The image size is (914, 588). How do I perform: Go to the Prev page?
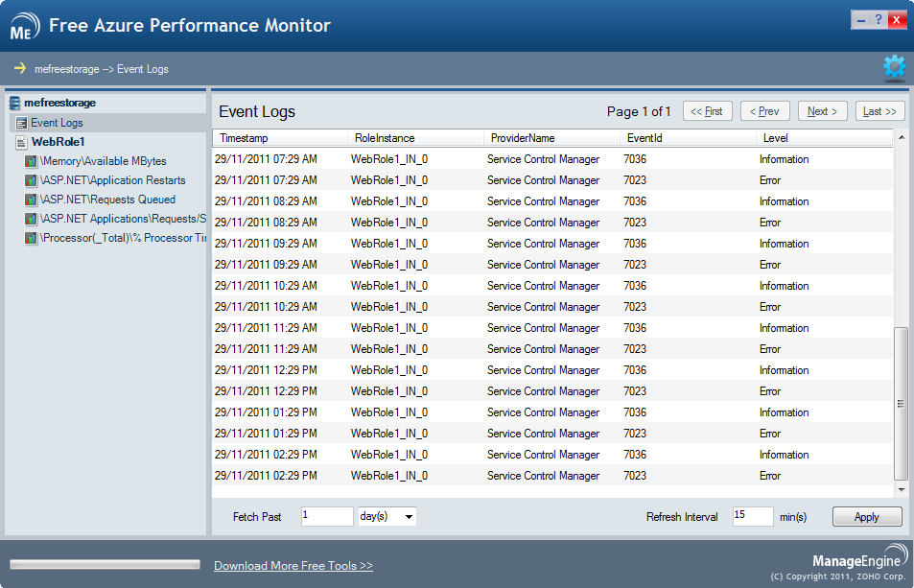(764, 111)
